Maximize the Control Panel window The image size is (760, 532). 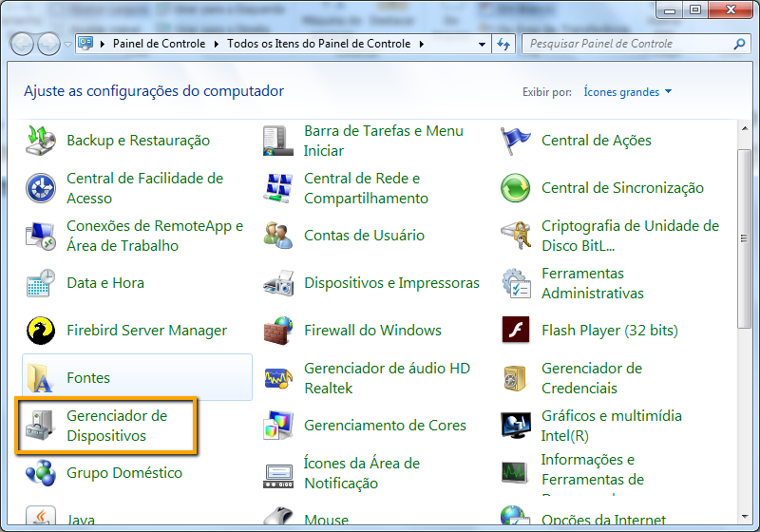pyautogui.click(x=695, y=9)
